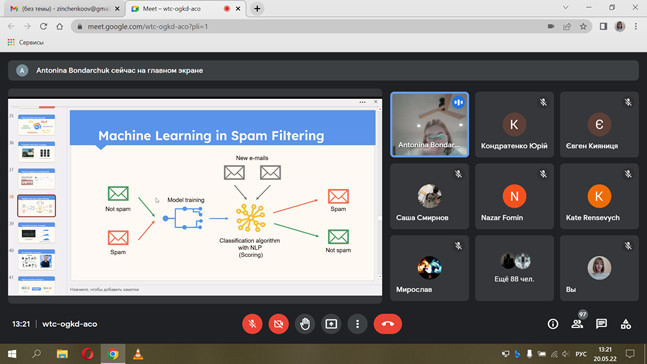Open File Explorer from the taskbar
Screen dimensions: 647x364
click(62, 354)
